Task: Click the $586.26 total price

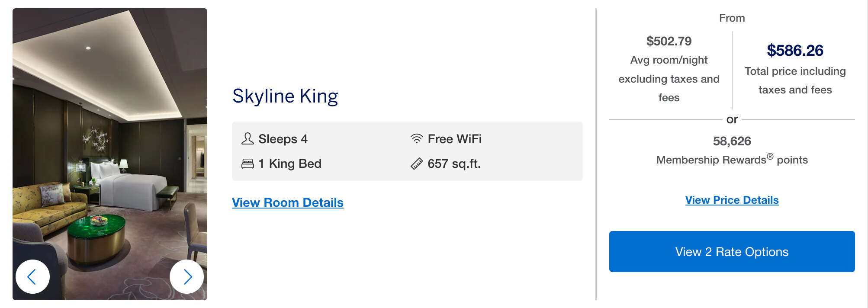Action: coord(795,51)
